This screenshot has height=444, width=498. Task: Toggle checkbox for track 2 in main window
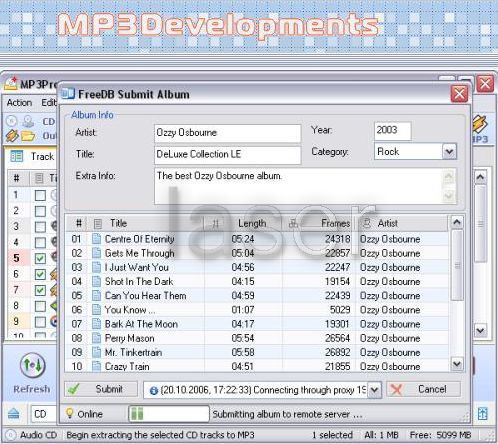[x=40, y=211]
